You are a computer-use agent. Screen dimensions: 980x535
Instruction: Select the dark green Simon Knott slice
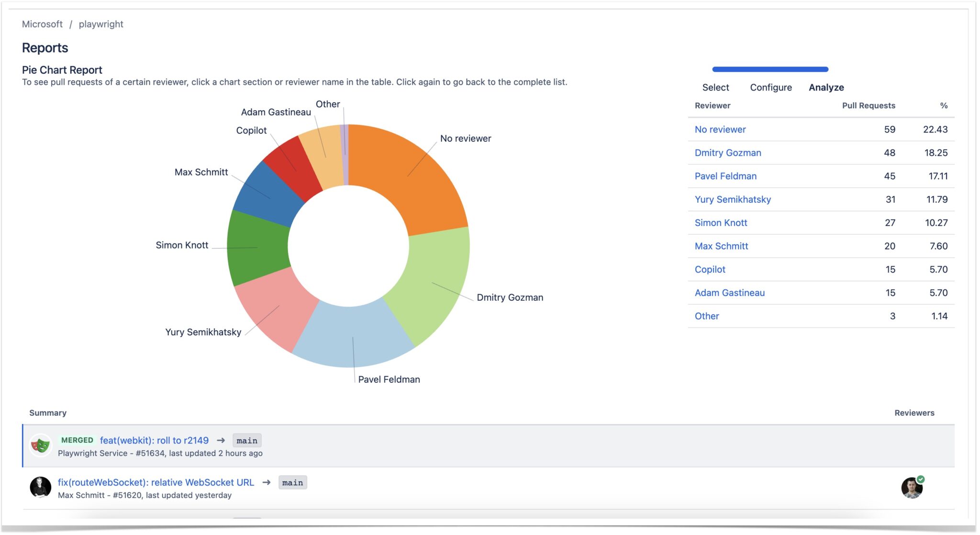(x=256, y=248)
